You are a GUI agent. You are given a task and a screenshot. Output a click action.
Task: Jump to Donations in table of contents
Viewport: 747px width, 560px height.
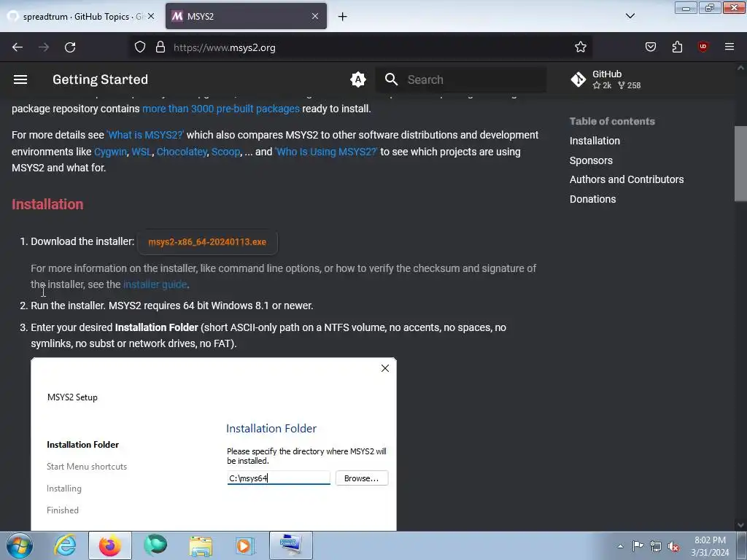tap(592, 199)
